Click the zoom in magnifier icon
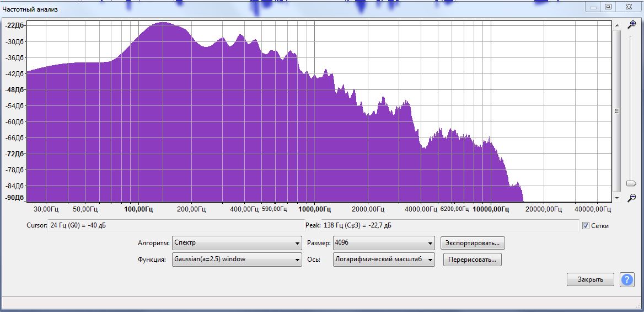This screenshot has width=644, height=312. 631,25
